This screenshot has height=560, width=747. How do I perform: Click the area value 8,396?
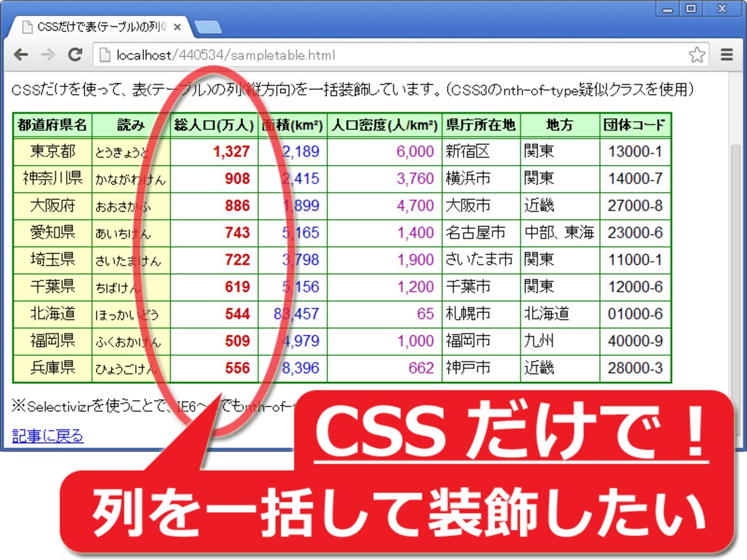(301, 368)
